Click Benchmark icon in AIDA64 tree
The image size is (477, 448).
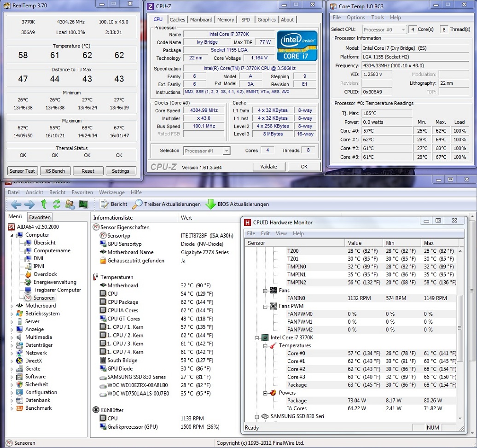(19, 408)
